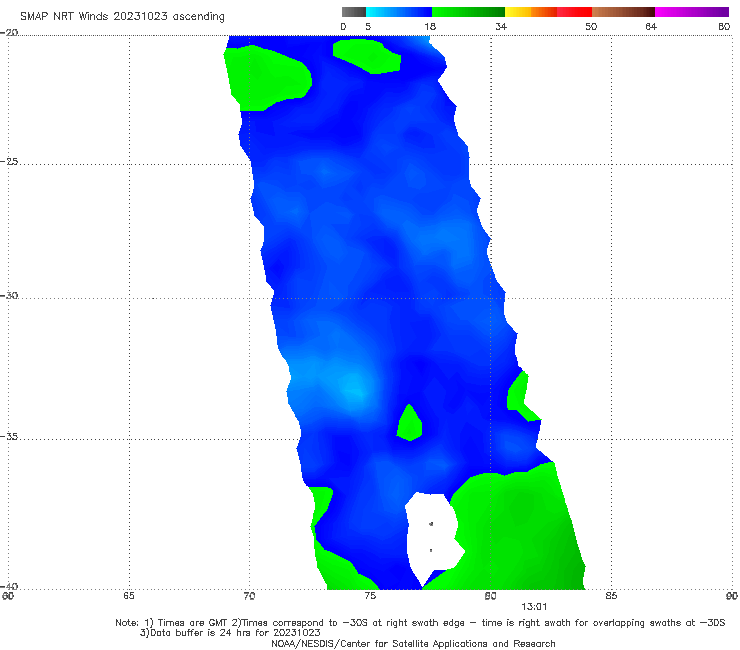Image resolution: width=740 pixels, height=650 pixels.
Task: Click the brown 50-64 color bar segment
Action: 623,12
